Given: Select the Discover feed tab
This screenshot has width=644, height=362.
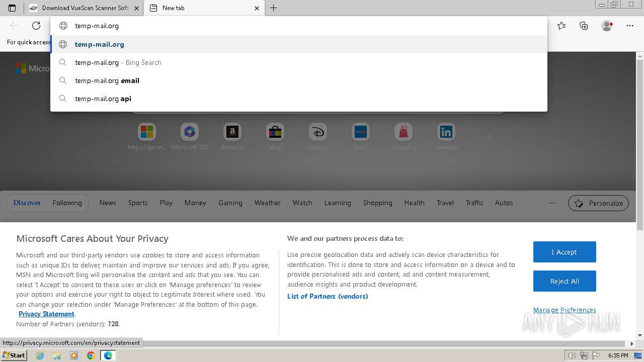Looking at the screenshot, I should click(x=27, y=203).
